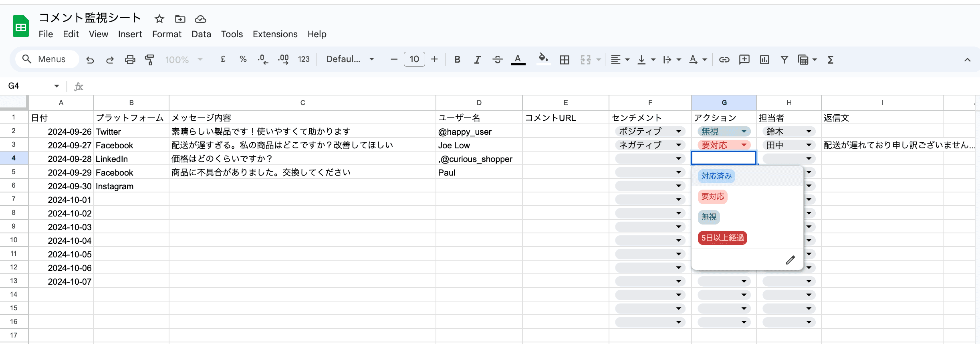980x344 pixels.
Task: Click the Name Box showing G4
Action: tap(32, 86)
